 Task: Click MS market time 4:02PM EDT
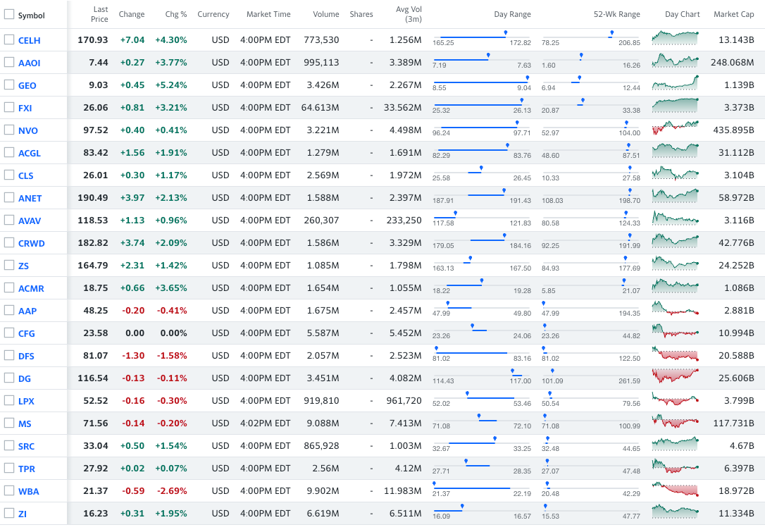point(266,423)
